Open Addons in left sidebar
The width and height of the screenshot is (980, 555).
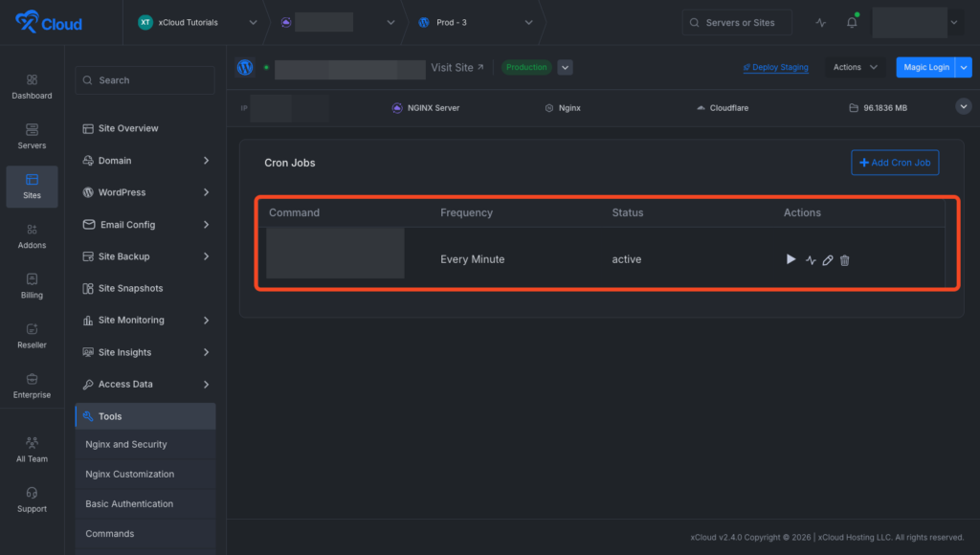point(32,235)
